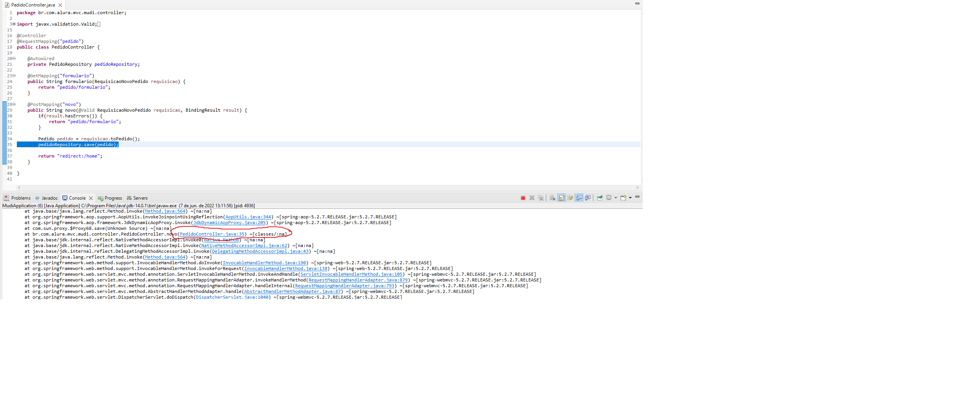Open the InvocableHandlerMethod.java:190 link
This screenshot has height=413, width=980.
[265, 263]
